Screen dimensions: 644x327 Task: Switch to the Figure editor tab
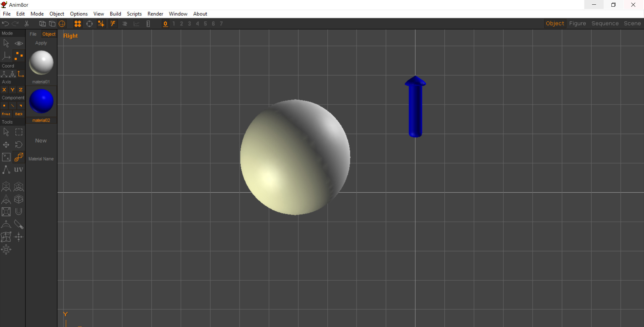tap(578, 23)
